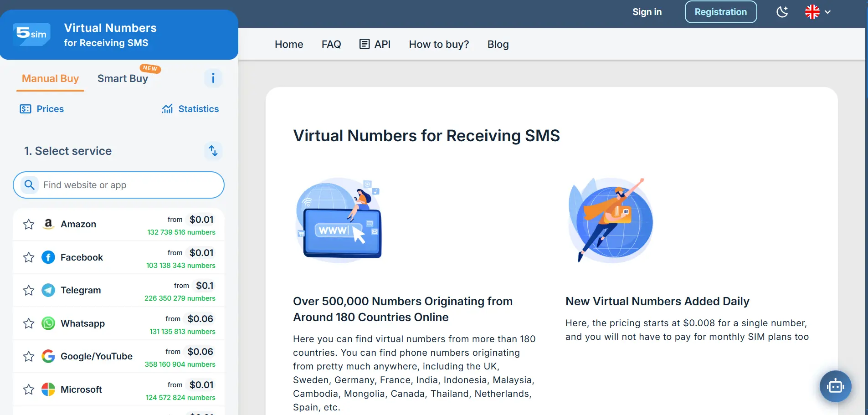Image resolution: width=868 pixels, height=415 pixels.
Task: Switch to the Smart Buy tab
Action: coord(123,78)
